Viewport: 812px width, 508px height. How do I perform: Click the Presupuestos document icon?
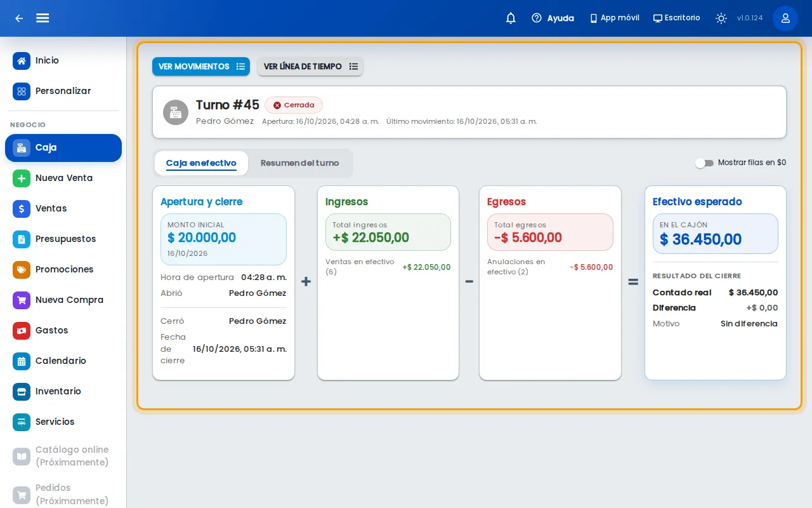tap(22, 239)
